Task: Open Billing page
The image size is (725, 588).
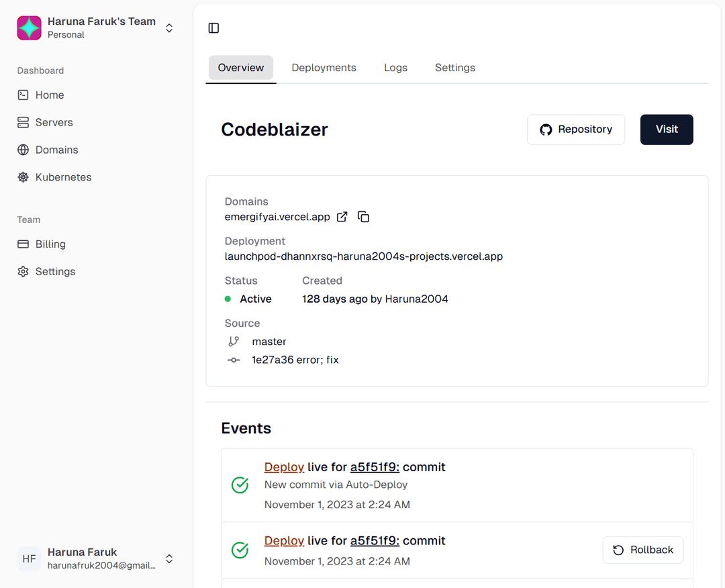Action: pos(50,244)
